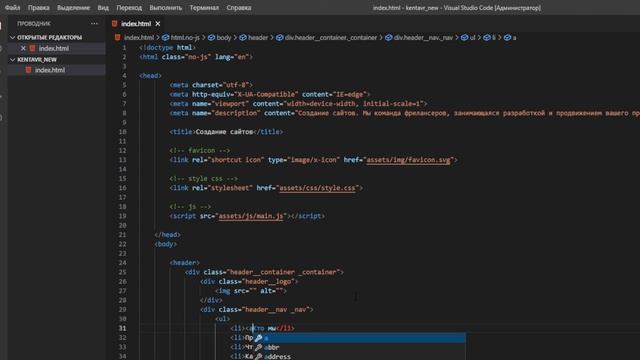Select index.html in KENTAVR_NEW folder

click(50, 70)
